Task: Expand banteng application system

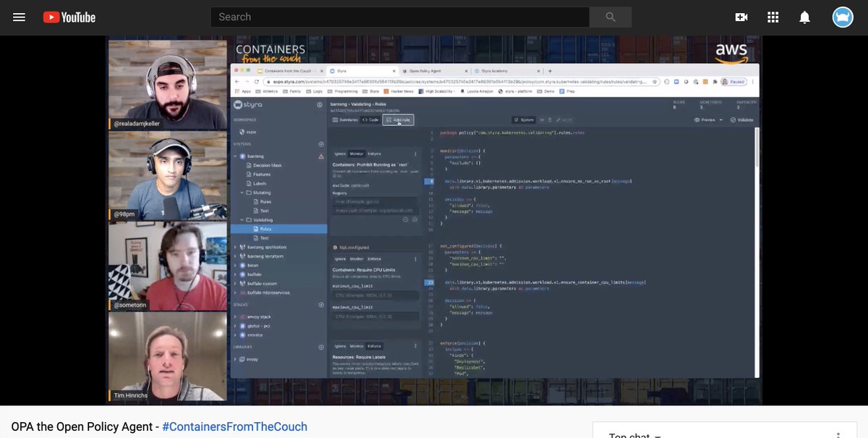Action: click(x=236, y=247)
